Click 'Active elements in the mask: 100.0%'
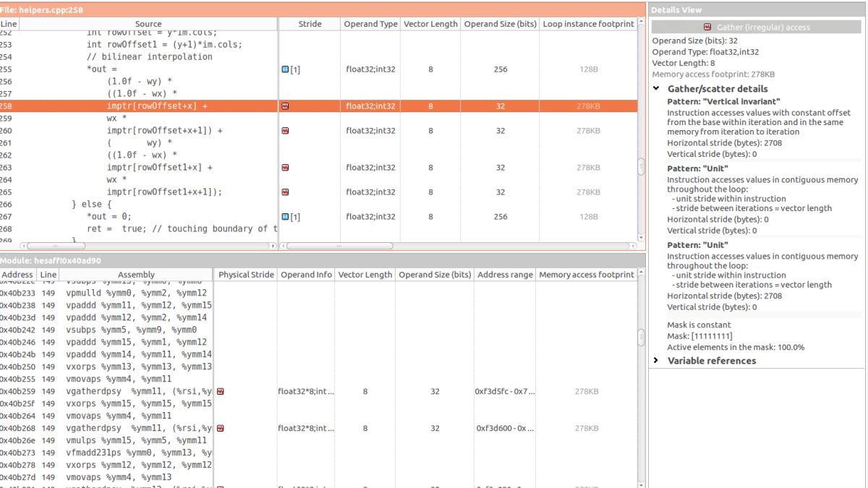The height and width of the screenshot is (488, 868). pos(736,347)
